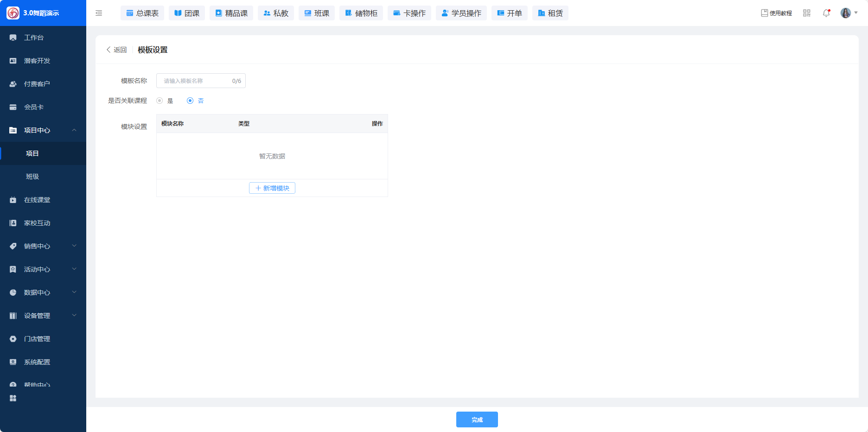
Task: Click 返回 to go back
Action: pyautogui.click(x=117, y=50)
